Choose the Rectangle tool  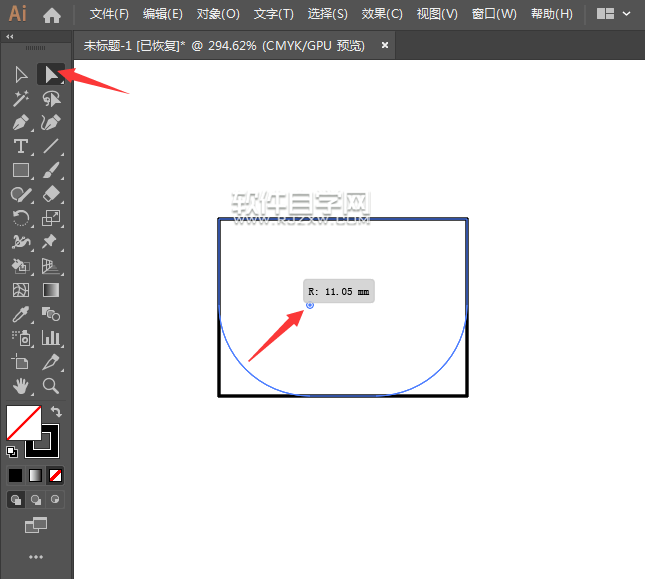(21, 170)
